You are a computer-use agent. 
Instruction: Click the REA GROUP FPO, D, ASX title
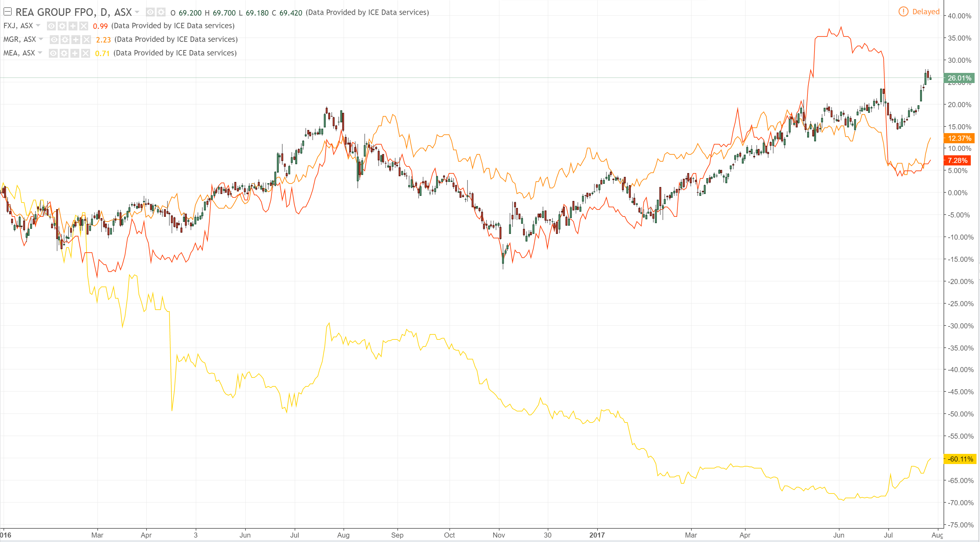74,12
